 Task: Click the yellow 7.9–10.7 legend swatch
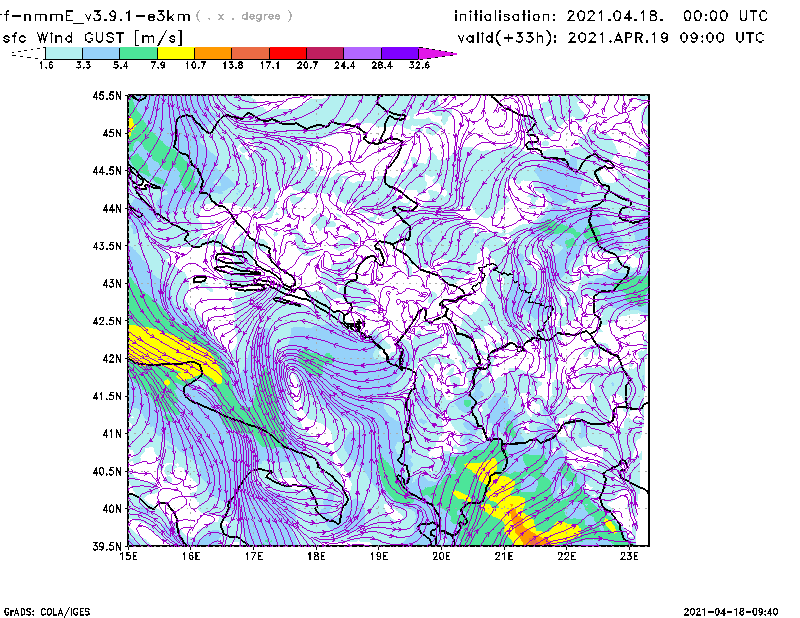click(x=176, y=53)
